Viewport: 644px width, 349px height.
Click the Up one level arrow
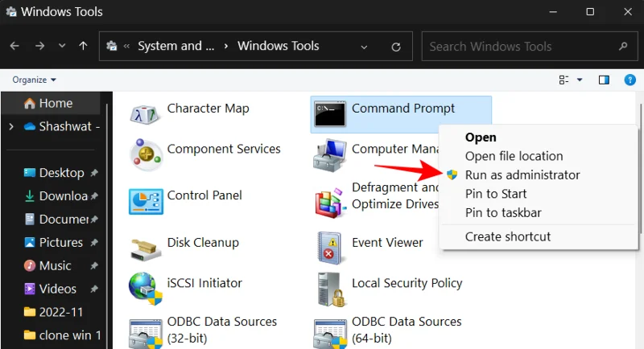(x=83, y=47)
